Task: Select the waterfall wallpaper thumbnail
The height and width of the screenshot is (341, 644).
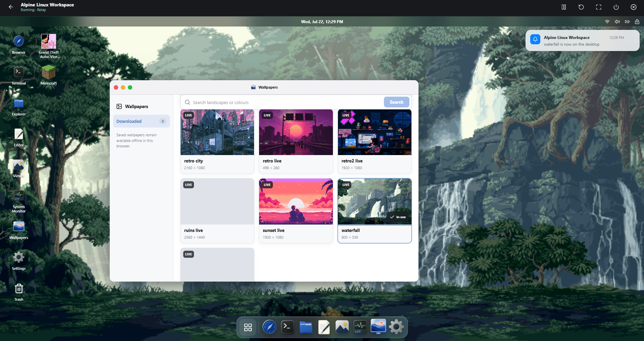Action: [x=375, y=202]
